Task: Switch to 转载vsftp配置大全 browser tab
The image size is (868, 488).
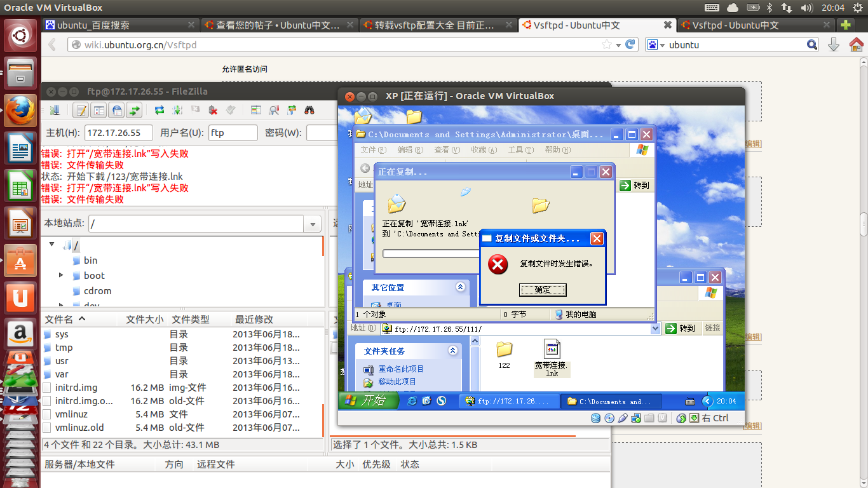Action: [x=438, y=25]
